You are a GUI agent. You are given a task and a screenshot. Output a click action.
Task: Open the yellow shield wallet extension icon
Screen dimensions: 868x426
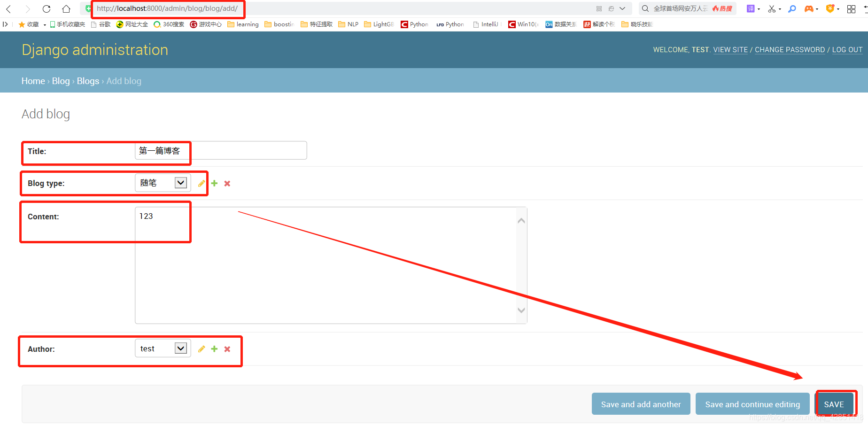(x=830, y=9)
